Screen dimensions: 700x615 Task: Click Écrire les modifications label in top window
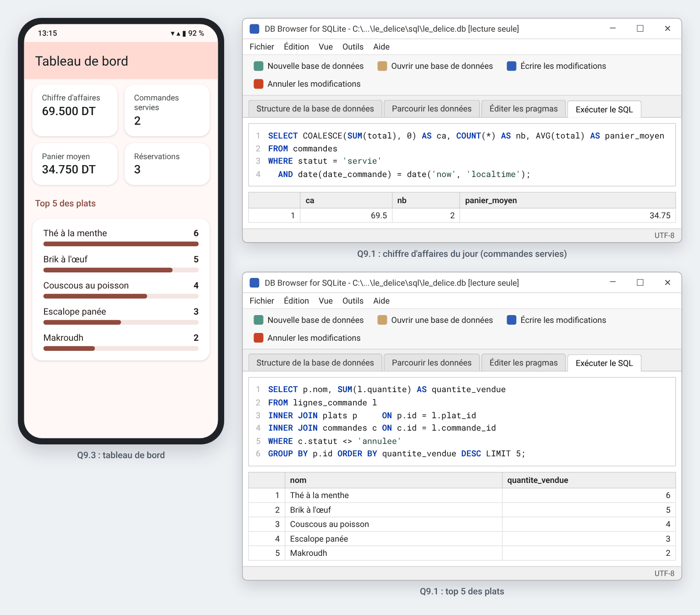pos(563,66)
